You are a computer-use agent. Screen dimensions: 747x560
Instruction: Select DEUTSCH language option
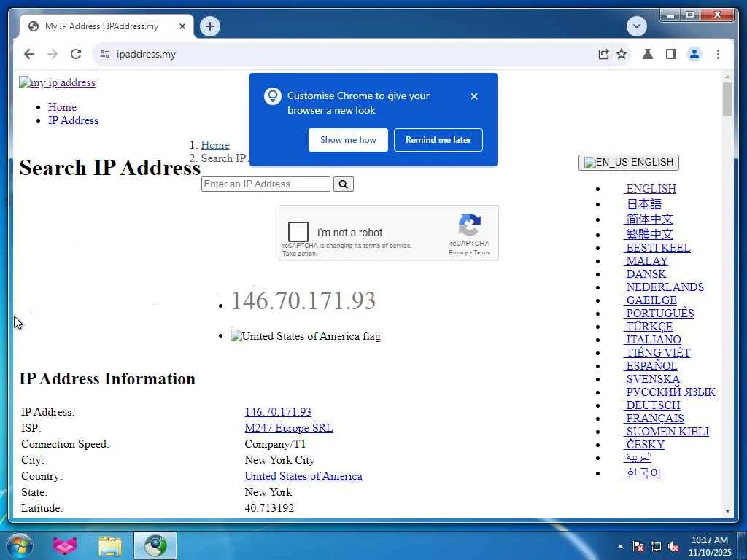click(x=651, y=405)
